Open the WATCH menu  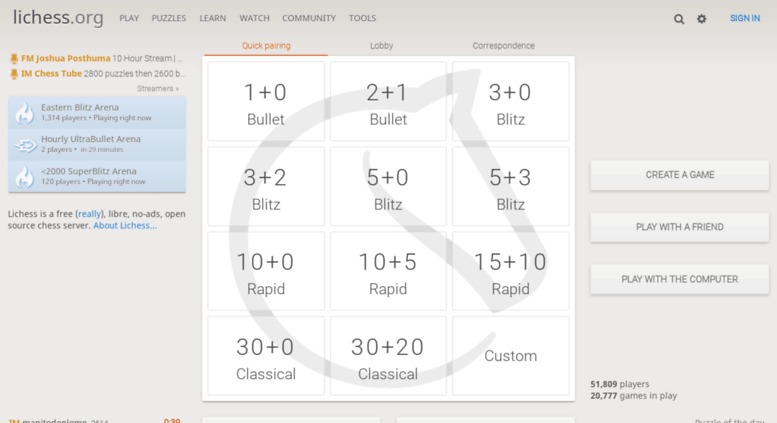(255, 18)
